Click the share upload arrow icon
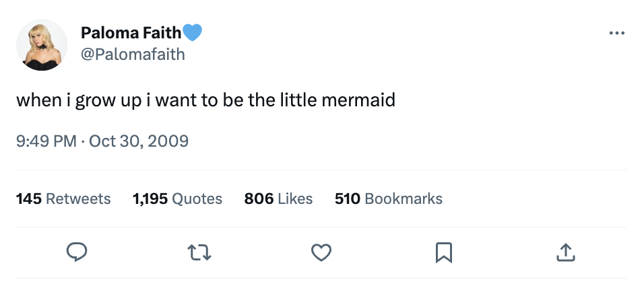The image size is (644, 284). point(565,252)
